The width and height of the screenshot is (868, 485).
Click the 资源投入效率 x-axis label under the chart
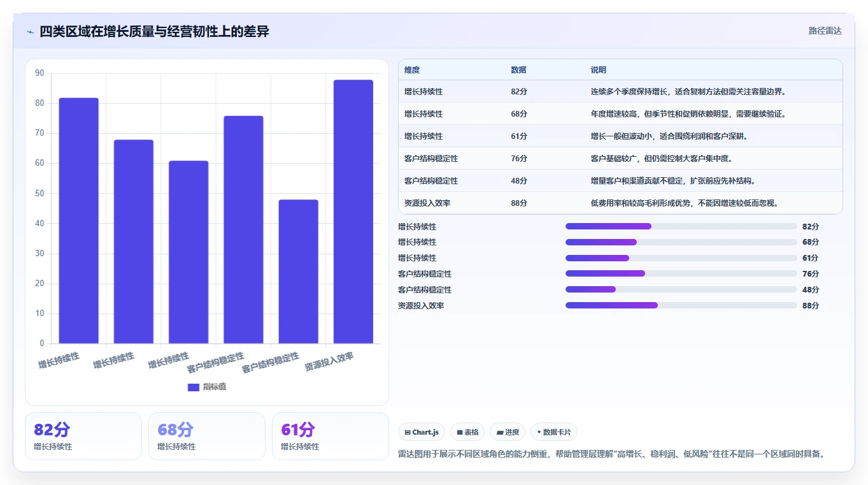pyautogui.click(x=329, y=361)
